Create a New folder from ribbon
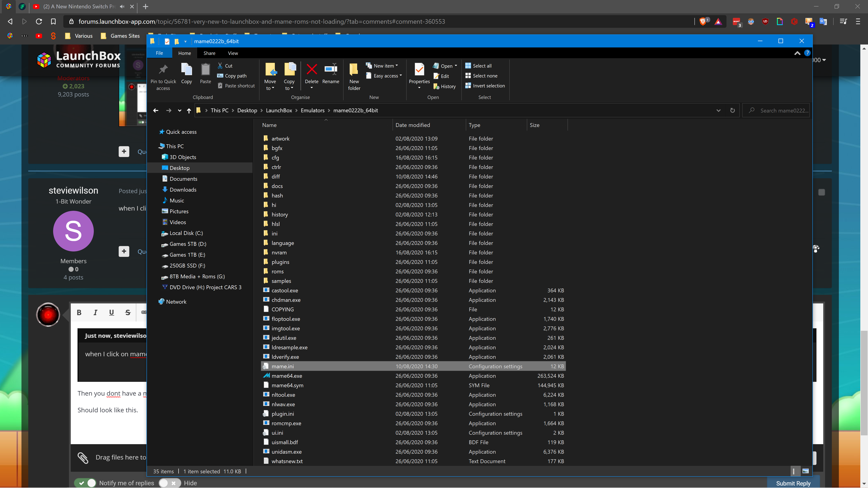 (354, 77)
